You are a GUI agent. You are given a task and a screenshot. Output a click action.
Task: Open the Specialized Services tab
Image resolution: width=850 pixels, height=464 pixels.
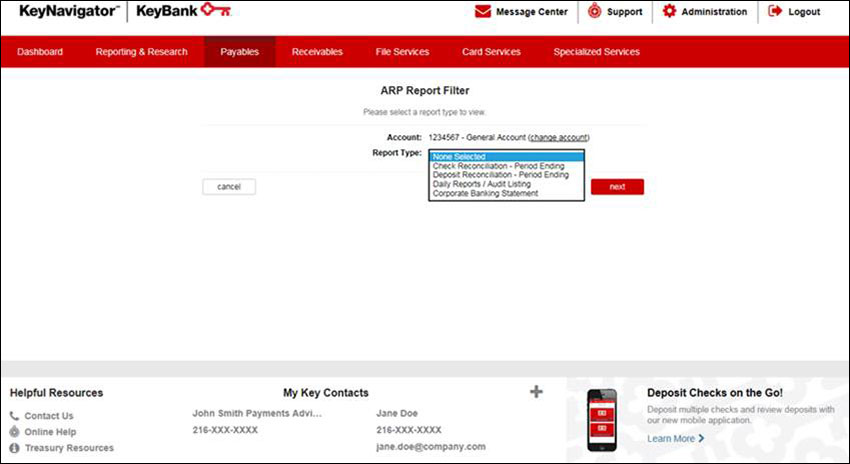click(596, 52)
